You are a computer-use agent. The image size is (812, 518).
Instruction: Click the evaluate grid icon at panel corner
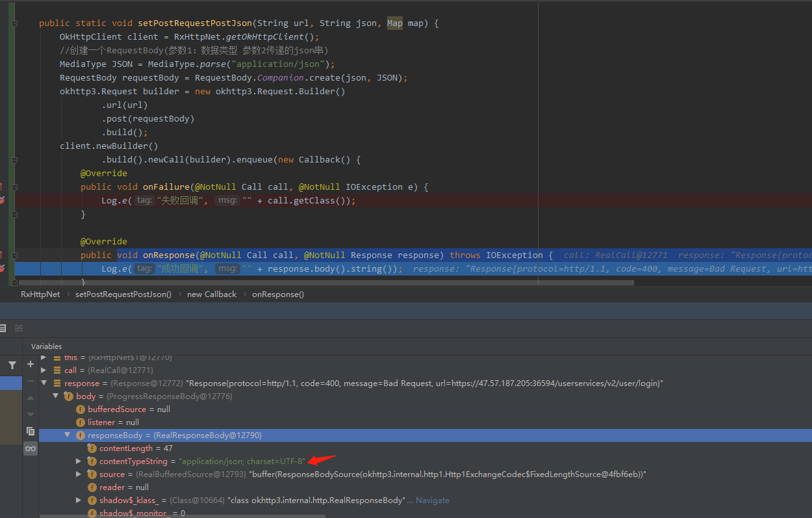(3, 328)
